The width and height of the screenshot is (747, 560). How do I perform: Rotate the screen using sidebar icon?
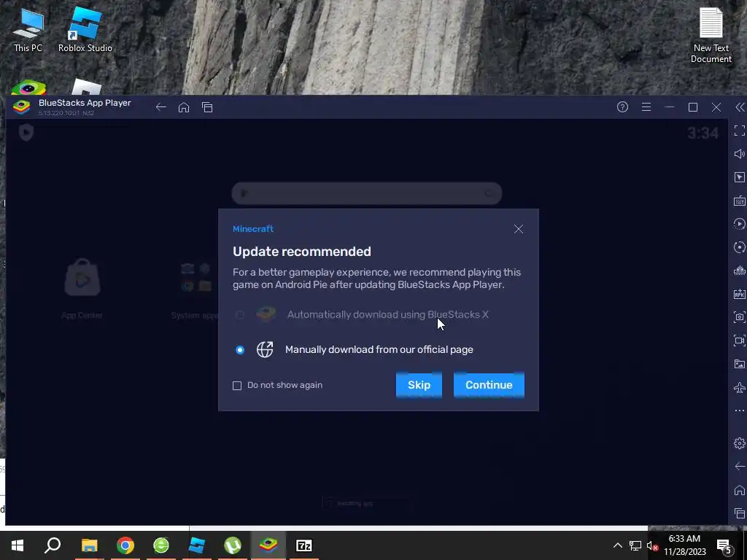coord(740,247)
